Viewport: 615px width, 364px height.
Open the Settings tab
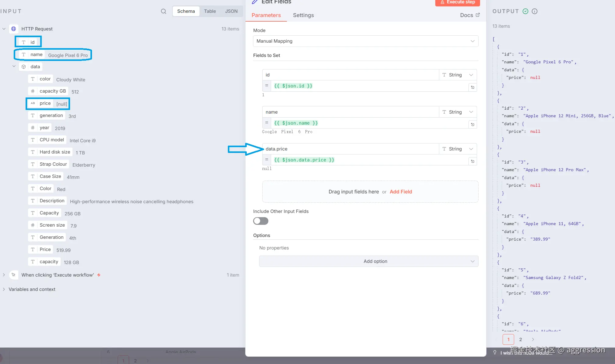tap(303, 15)
